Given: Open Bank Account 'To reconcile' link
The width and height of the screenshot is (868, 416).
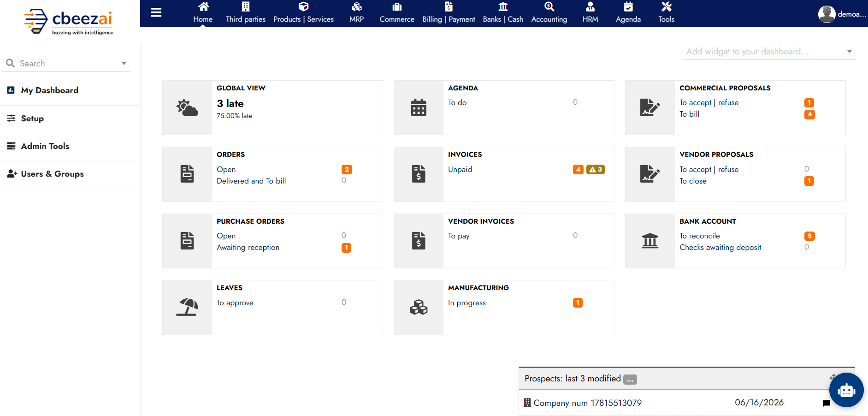Looking at the screenshot, I should (x=700, y=236).
